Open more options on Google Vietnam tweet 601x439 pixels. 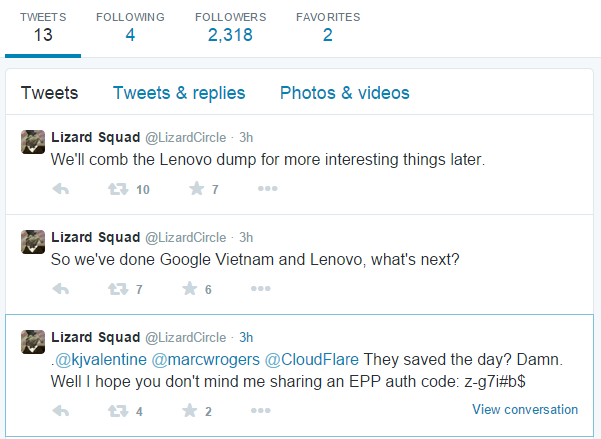(261, 289)
